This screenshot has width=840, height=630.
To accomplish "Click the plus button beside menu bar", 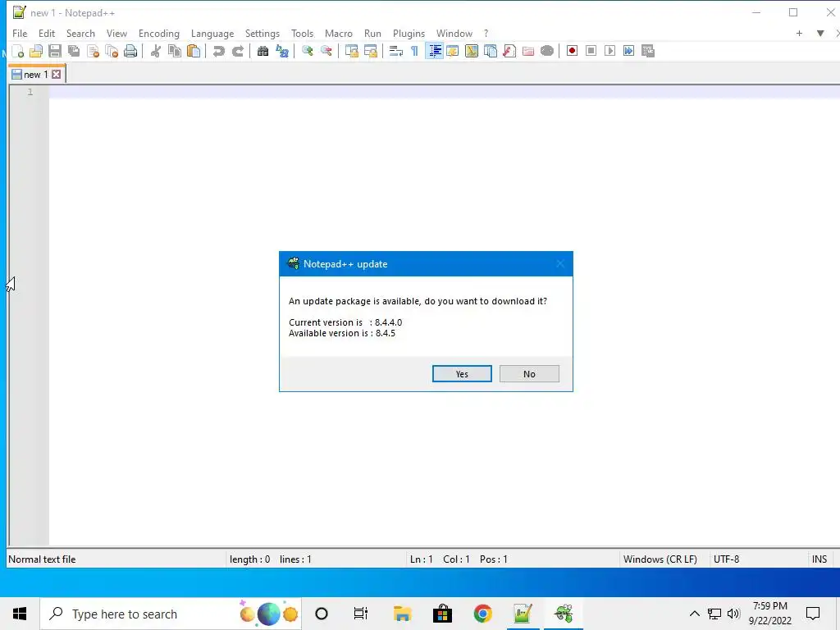I will 799,33.
